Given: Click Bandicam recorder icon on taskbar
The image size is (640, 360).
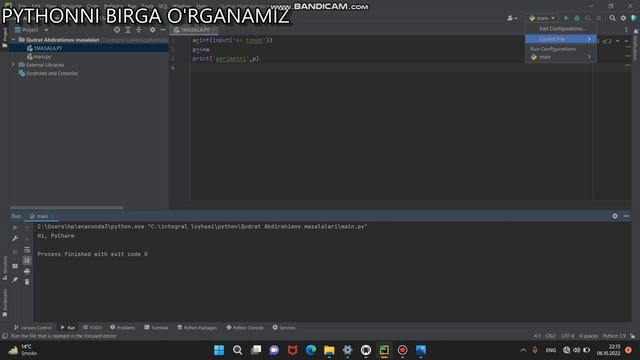Looking at the screenshot, I should click(402, 350).
